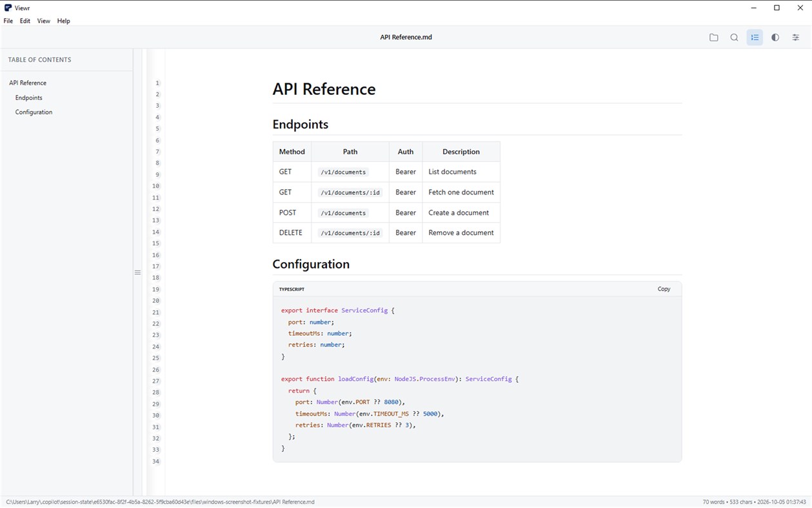Viewport: 812px width, 508px height.
Task: Click the "Configuration" heading in the document
Action: click(311, 264)
